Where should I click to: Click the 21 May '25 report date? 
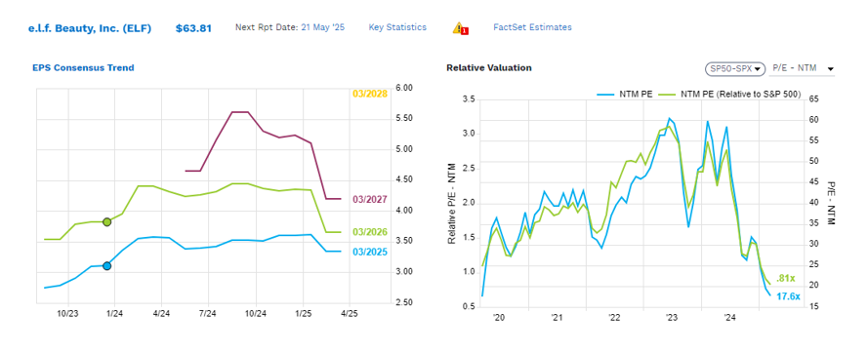click(x=323, y=27)
